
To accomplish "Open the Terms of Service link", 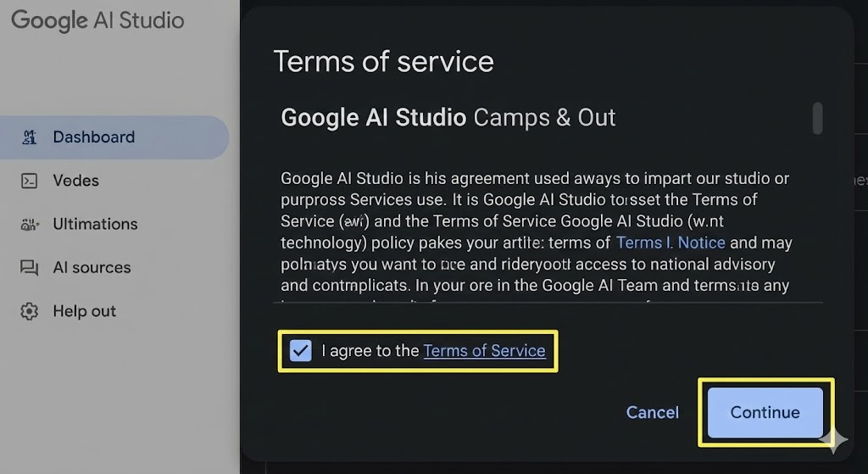I will (x=484, y=351).
